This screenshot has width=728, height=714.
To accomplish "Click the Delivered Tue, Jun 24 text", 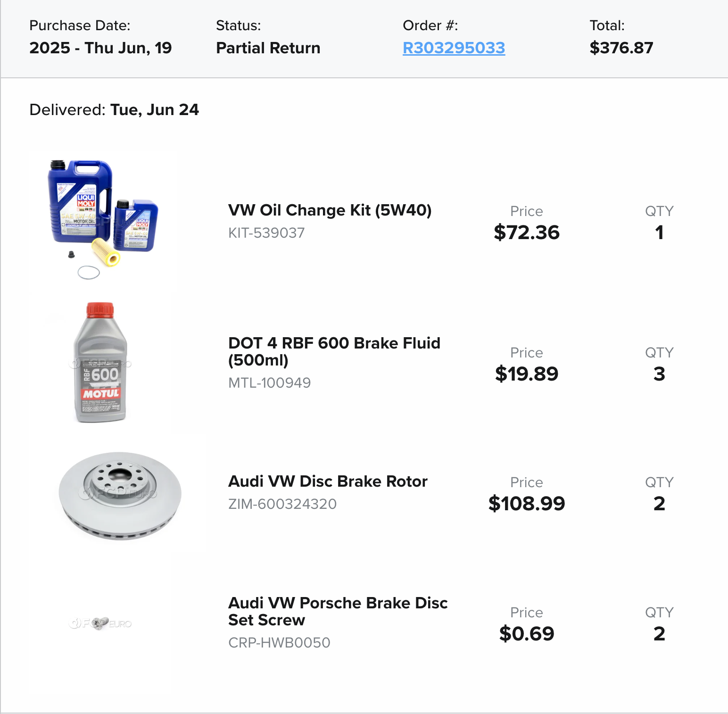I will 114,109.
